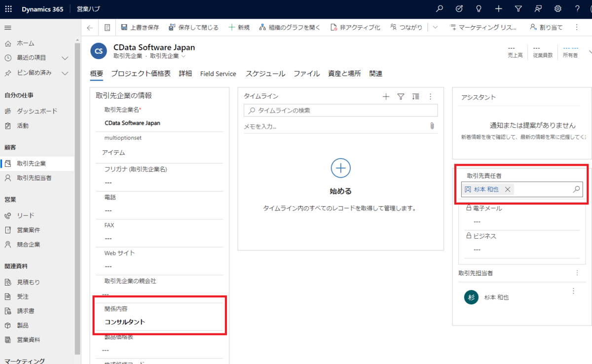The width and height of the screenshot is (592, 364).
Task: Click the 取引先企業名 field value
Action: click(132, 123)
